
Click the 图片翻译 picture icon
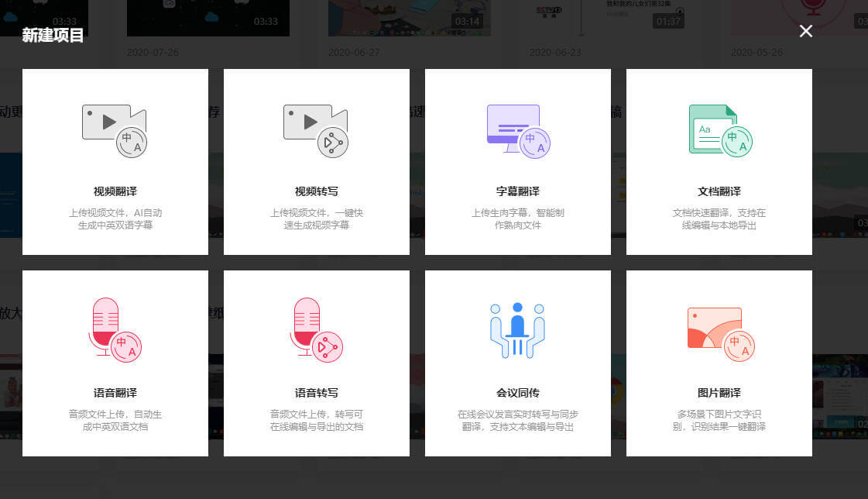pyautogui.click(x=721, y=335)
